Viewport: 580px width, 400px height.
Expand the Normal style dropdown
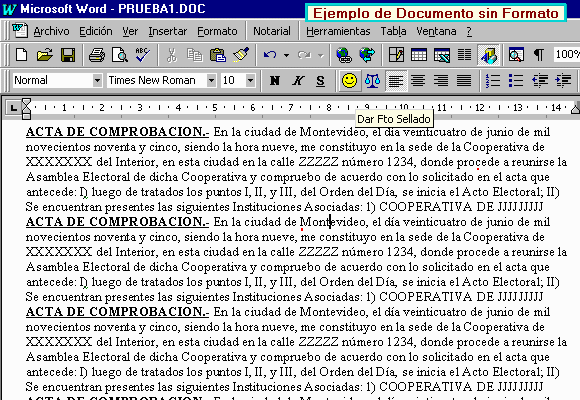coord(97,80)
